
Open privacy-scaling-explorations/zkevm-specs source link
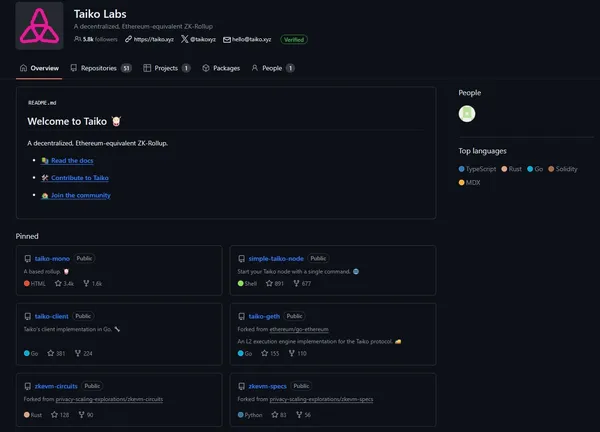pos(321,399)
